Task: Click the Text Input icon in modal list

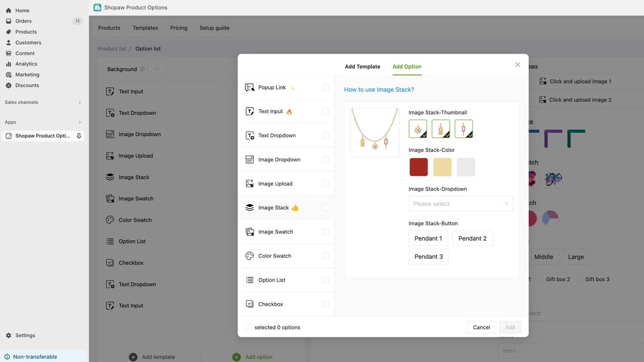Action: coord(250,112)
